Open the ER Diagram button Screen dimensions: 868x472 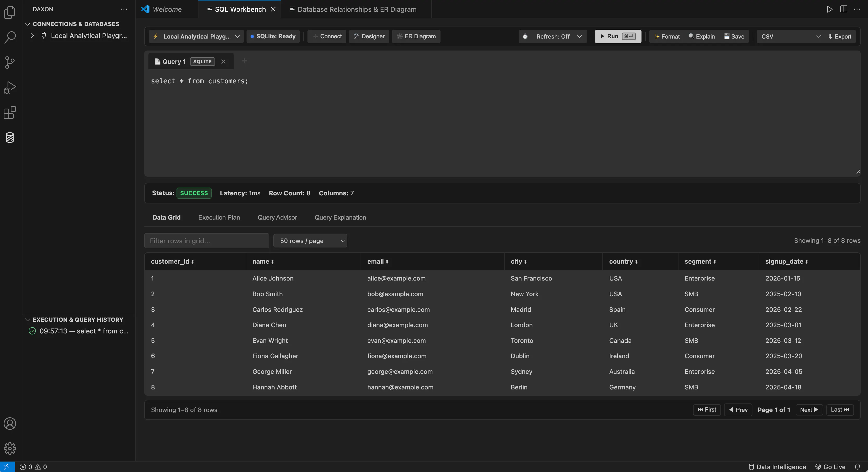coord(416,36)
